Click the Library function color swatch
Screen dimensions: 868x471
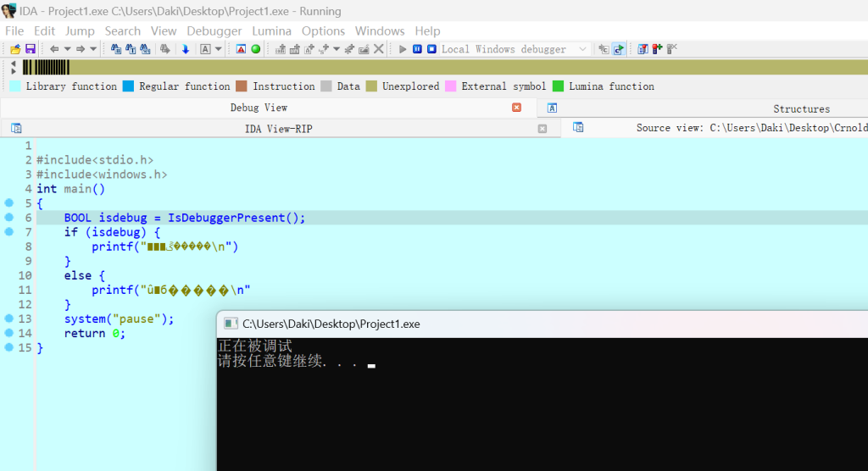(15, 86)
